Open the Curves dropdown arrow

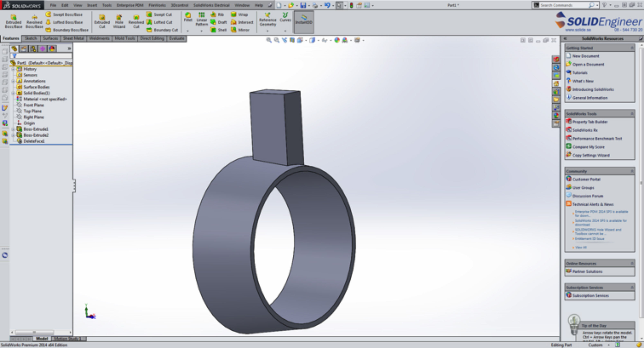[x=285, y=31]
